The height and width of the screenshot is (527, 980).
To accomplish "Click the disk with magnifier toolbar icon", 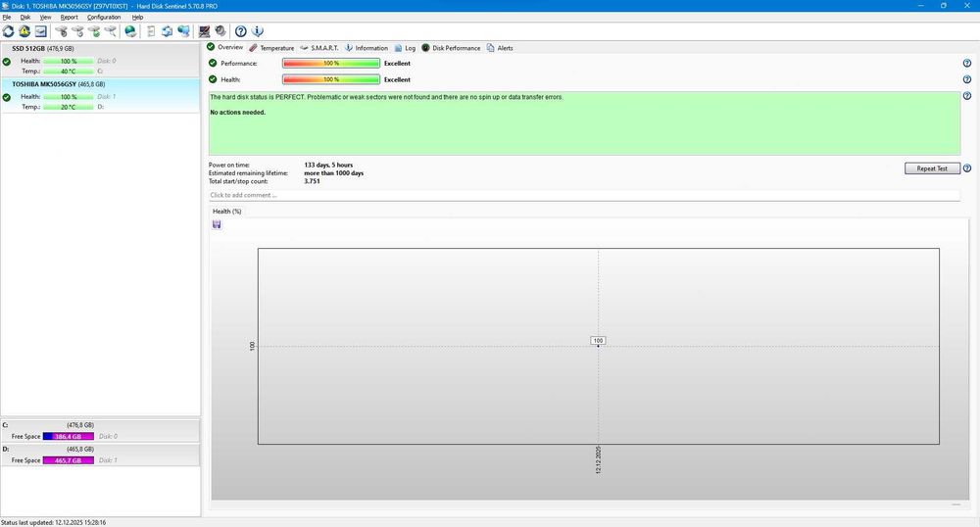I will click(111, 31).
